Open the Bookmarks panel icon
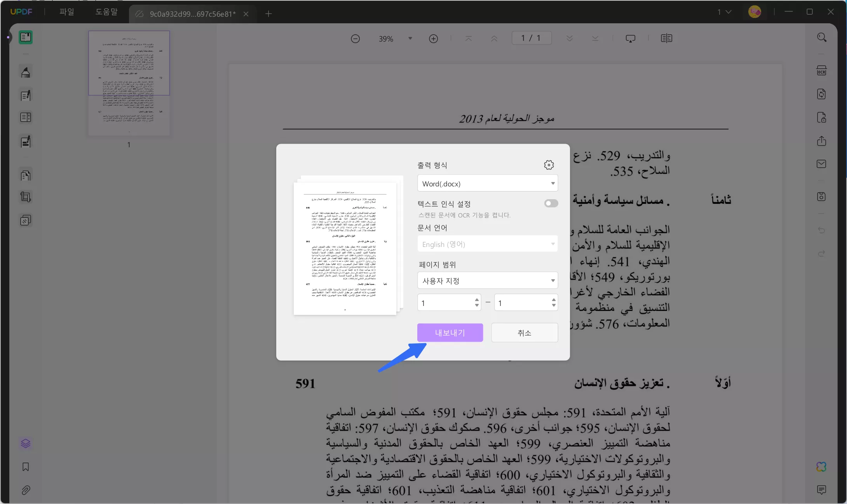The image size is (847, 504). 26,467
